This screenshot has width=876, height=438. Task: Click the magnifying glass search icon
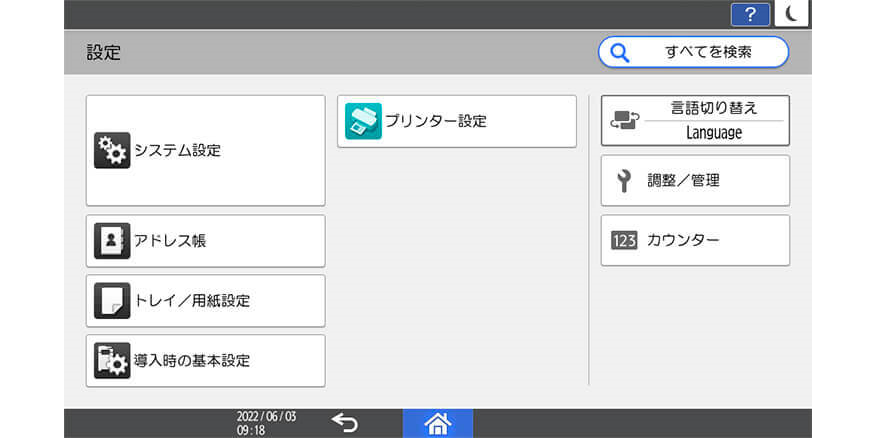[x=620, y=52]
